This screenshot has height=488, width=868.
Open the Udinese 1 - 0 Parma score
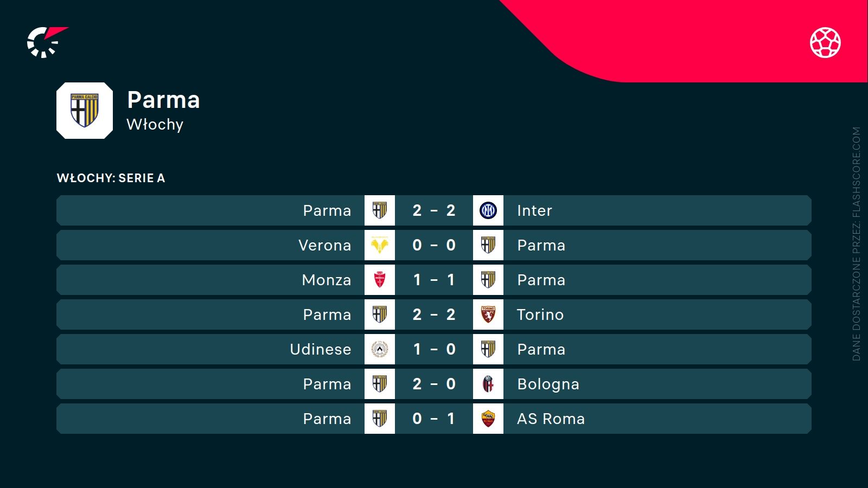pos(434,349)
